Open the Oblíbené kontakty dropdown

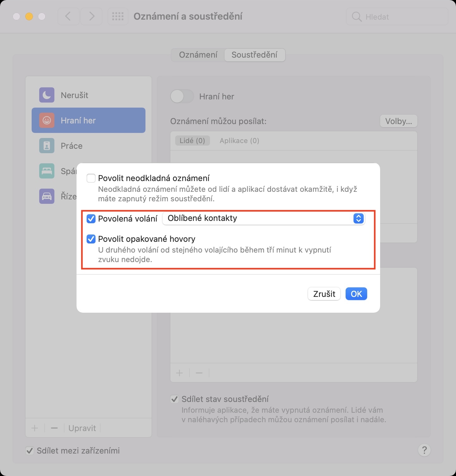pos(263,218)
